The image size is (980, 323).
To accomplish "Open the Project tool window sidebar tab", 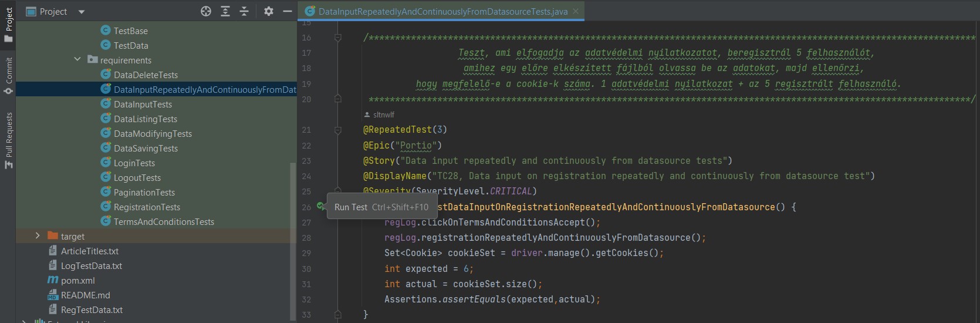I will click(8, 23).
